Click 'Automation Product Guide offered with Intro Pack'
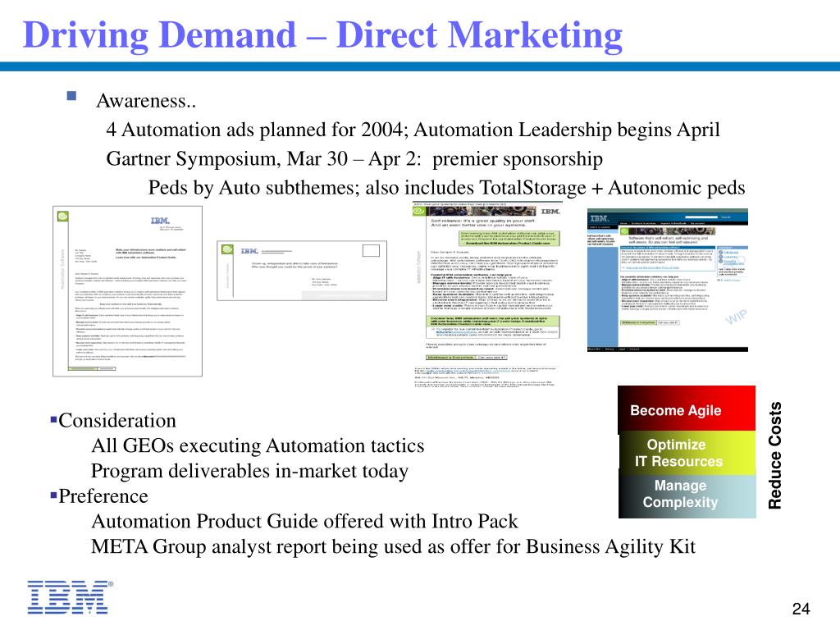Viewport: 840px width, 630px height. coord(305,521)
